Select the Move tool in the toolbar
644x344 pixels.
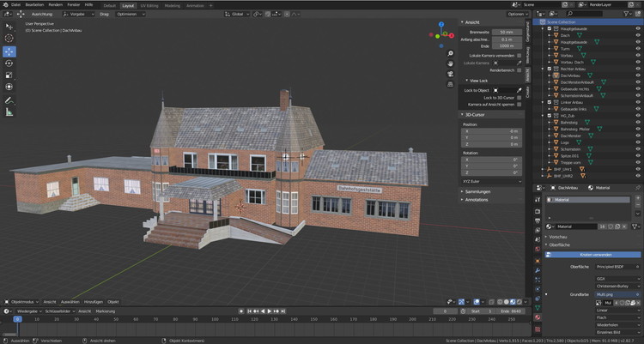point(9,51)
